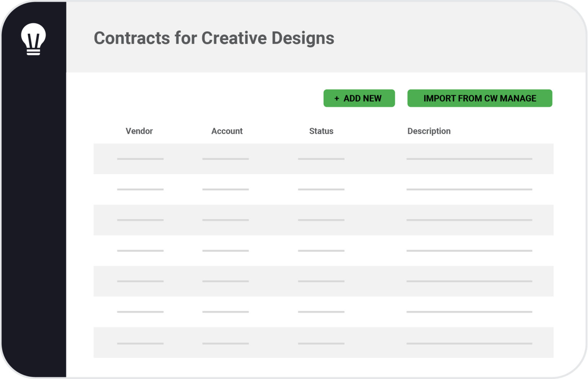
Task: Sort by the Account column header
Action: [227, 131]
